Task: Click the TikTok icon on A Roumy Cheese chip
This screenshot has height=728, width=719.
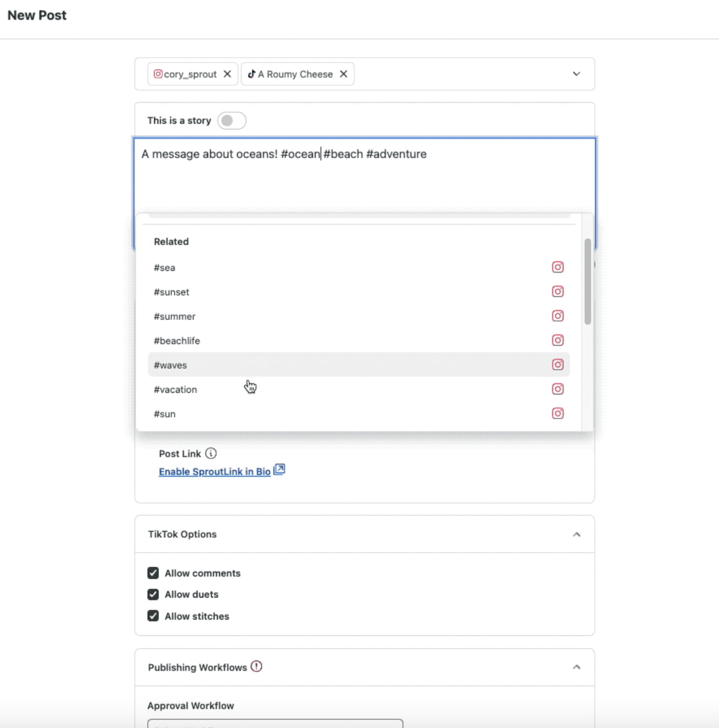Action: (x=252, y=74)
